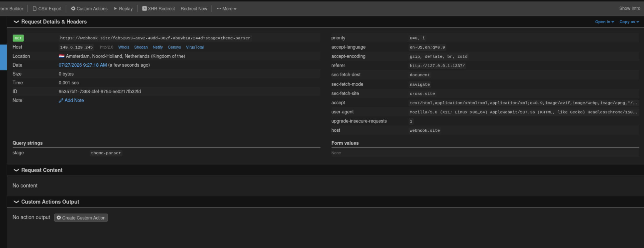Click the user-agent header value
This screenshot has width=644, height=248.
click(x=523, y=112)
